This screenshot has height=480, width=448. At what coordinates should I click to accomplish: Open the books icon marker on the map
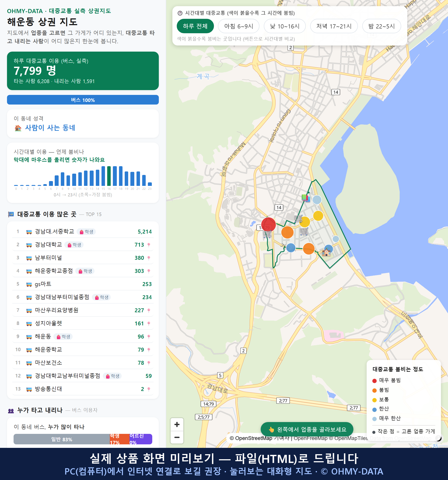click(306, 198)
